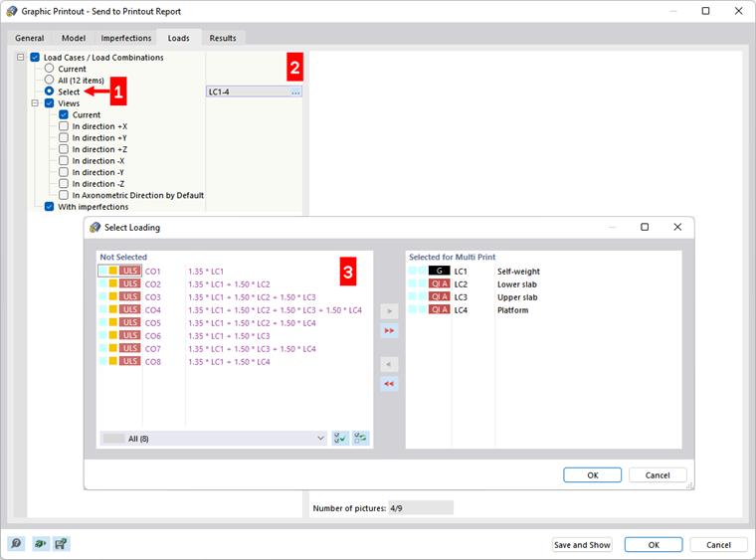Click the select all checkmark icon
This screenshot has width=756, height=560.
coord(340,438)
